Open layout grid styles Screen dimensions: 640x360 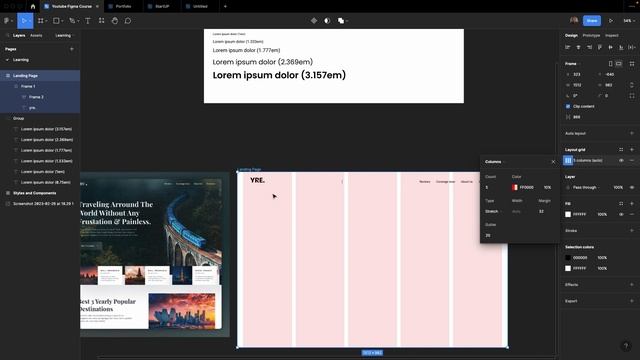[621, 150]
